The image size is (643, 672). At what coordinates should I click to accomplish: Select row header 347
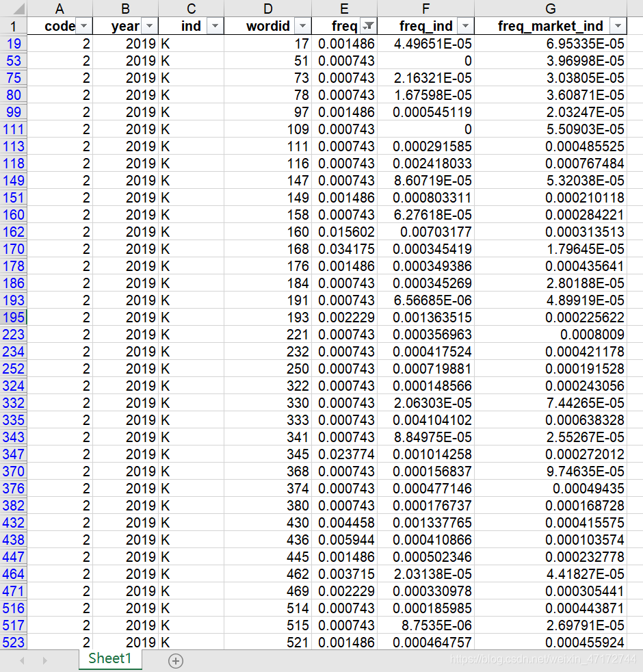coord(14,454)
